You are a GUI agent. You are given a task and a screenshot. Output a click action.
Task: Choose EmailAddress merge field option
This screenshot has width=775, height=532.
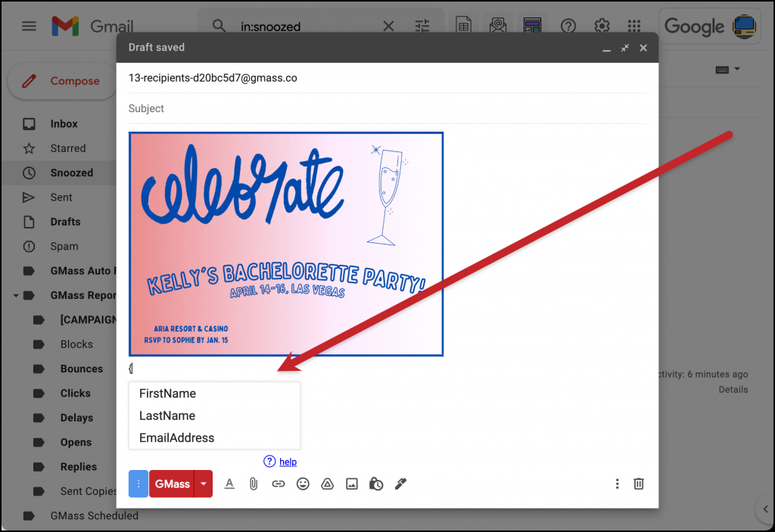point(176,437)
